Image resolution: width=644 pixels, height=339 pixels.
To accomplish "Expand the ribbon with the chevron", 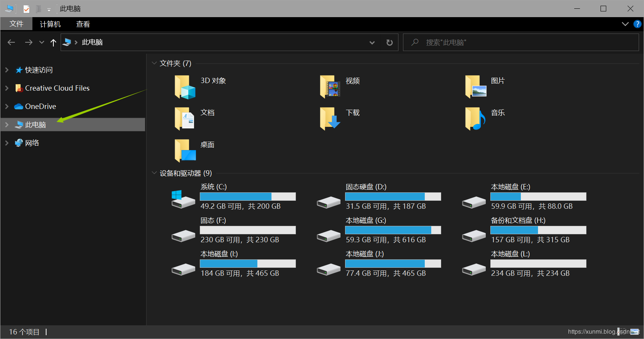I will 625,24.
